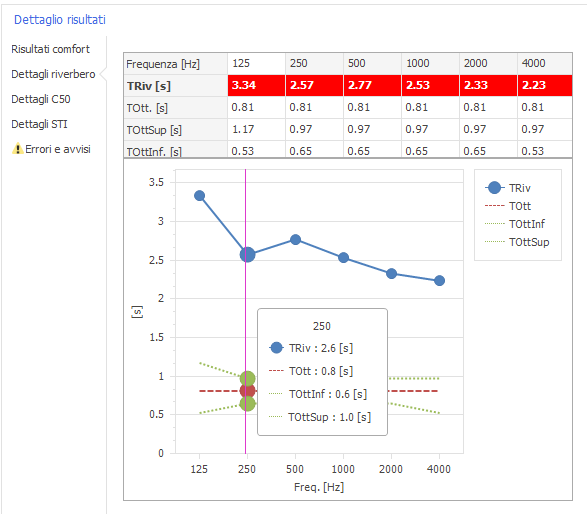The width and height of the screenshot is (587, 514).
Task: Click the [s] vertical axis title
Action: click(x=137, y=311)
